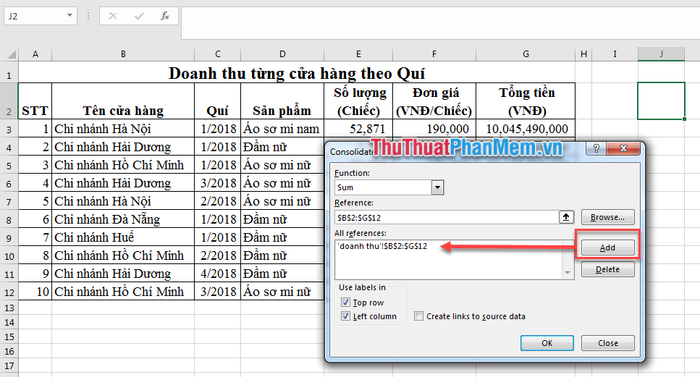
Task: Click Chi nhánh Hồ Chí Minh in row 12
Action: click(123, 291)
